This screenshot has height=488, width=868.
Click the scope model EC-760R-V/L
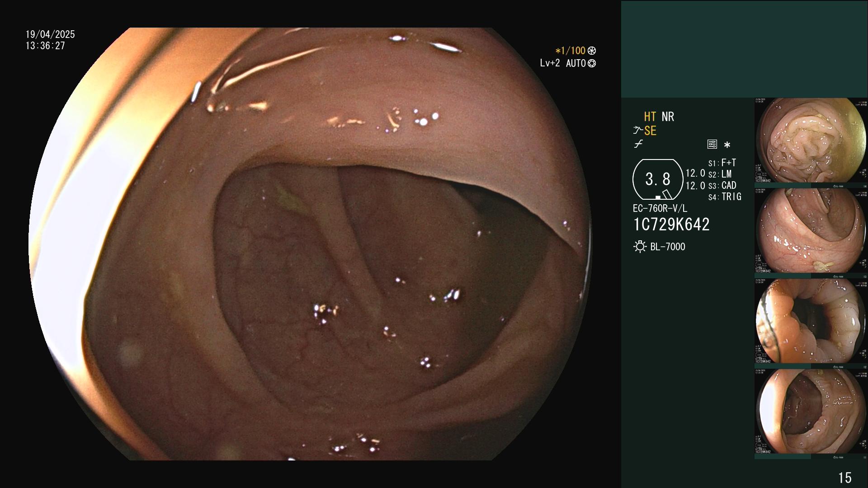click(660, 208)
